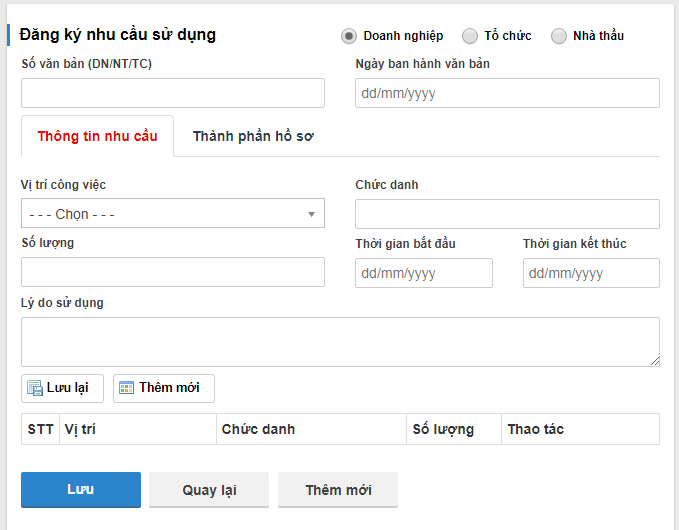Click the bottom Thêm mới button
Screen dimensions: 679x530
(x=338, y=490)
